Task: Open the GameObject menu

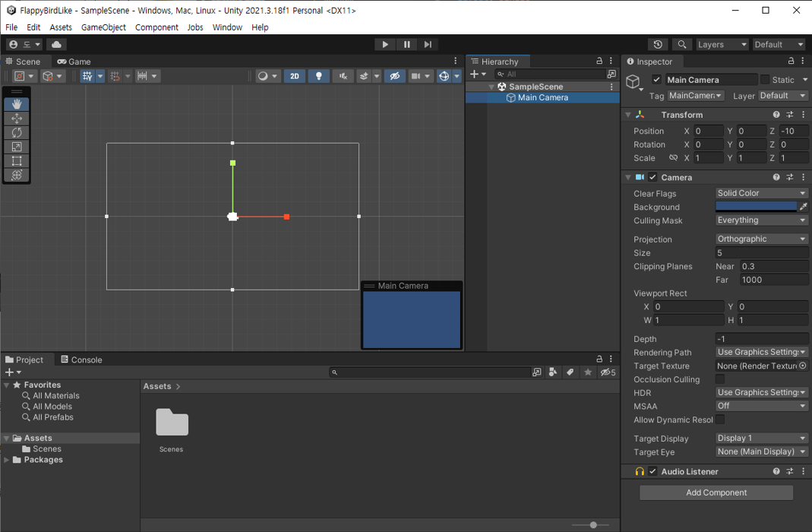Action: tap(103, 27)
